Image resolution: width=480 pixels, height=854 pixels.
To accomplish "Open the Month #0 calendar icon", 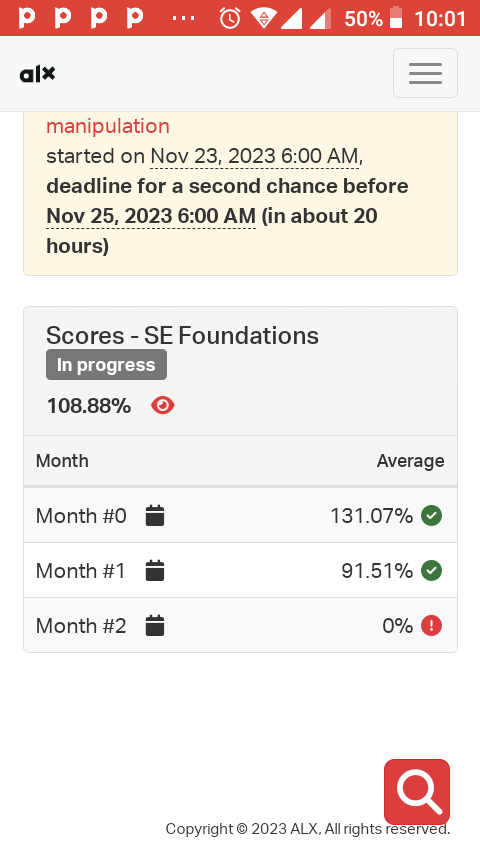I will pyautogui.click(x=155, y=515).
